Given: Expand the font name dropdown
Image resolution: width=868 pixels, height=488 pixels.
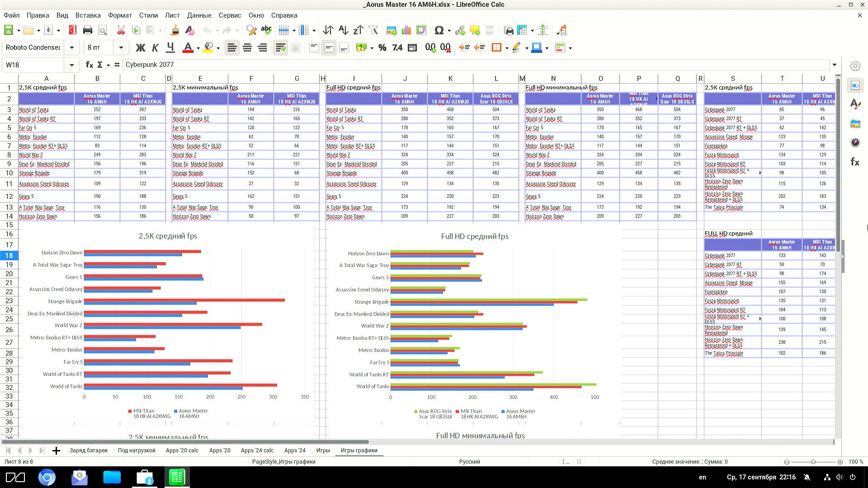Looking at the screenshot, I should tap(71, 47).
